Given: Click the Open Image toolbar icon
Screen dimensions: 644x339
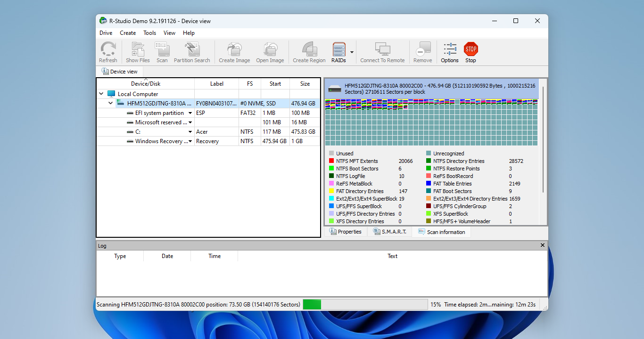Looking at the screenshot, I should (270, 52).
